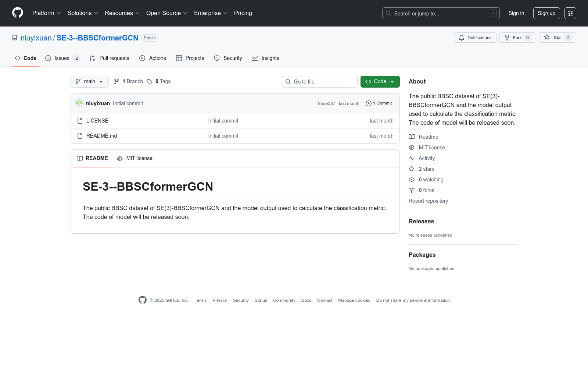
Task: Open the niuyixuan avatar in commit row
Action: coord(79,103)
